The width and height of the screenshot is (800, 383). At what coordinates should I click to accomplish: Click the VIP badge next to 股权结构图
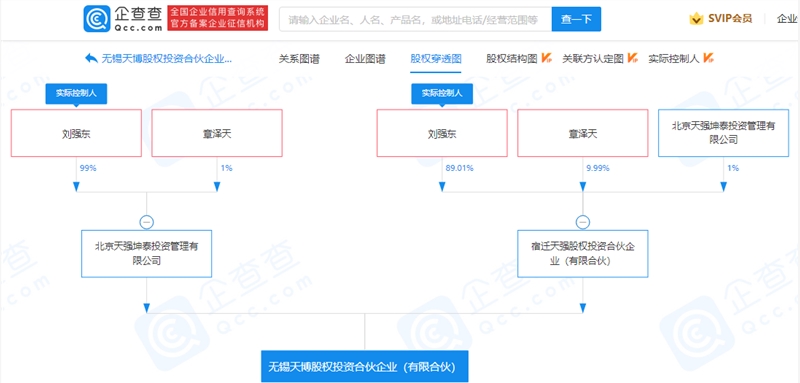[546, 58]
